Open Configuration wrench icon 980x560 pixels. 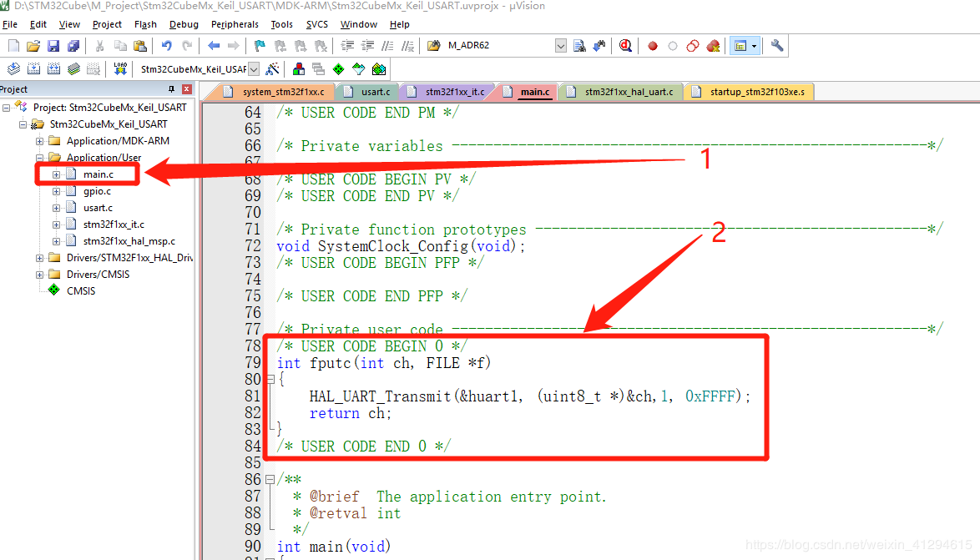point(777,46)
